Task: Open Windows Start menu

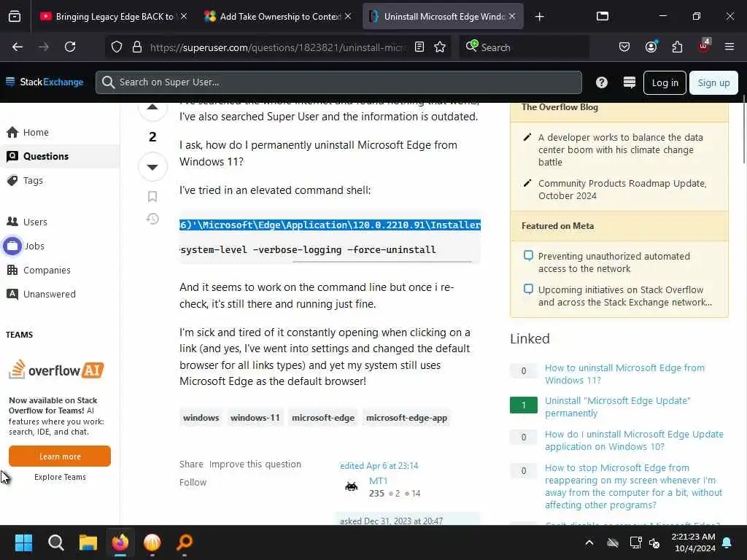Action: tap(23, 542)
